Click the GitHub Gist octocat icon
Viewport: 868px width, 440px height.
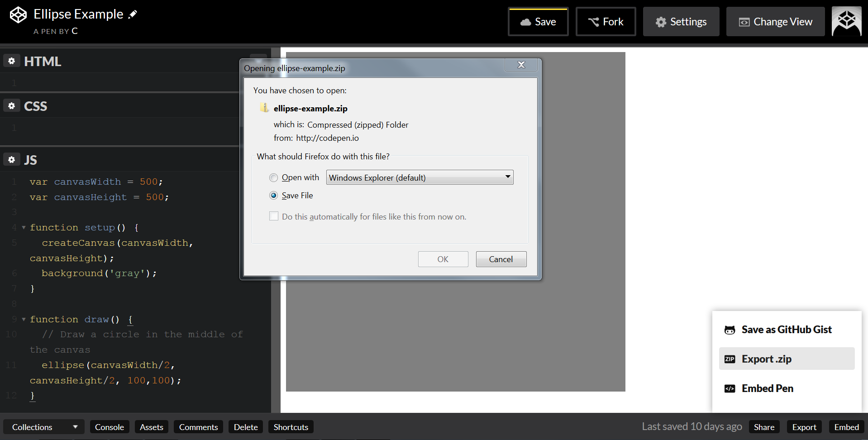coord(730,330)
